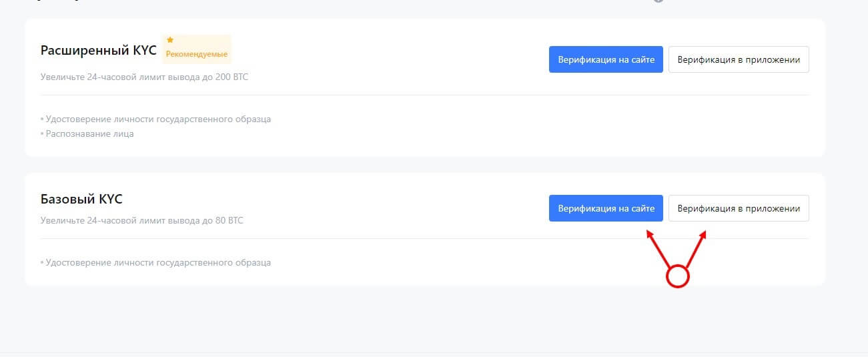Select Базовый KYC «Верификация в приложении»

click(739, 208)
